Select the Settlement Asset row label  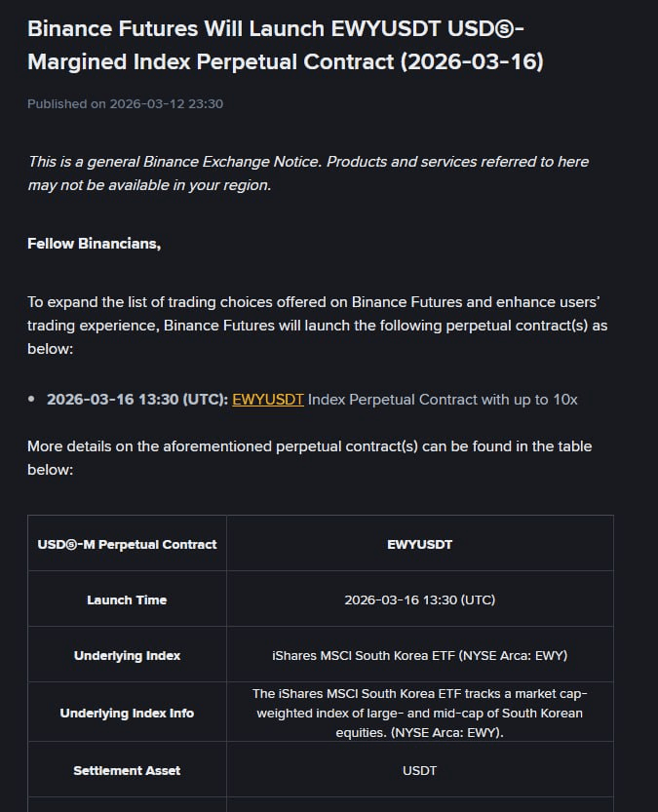pos(127,770)
